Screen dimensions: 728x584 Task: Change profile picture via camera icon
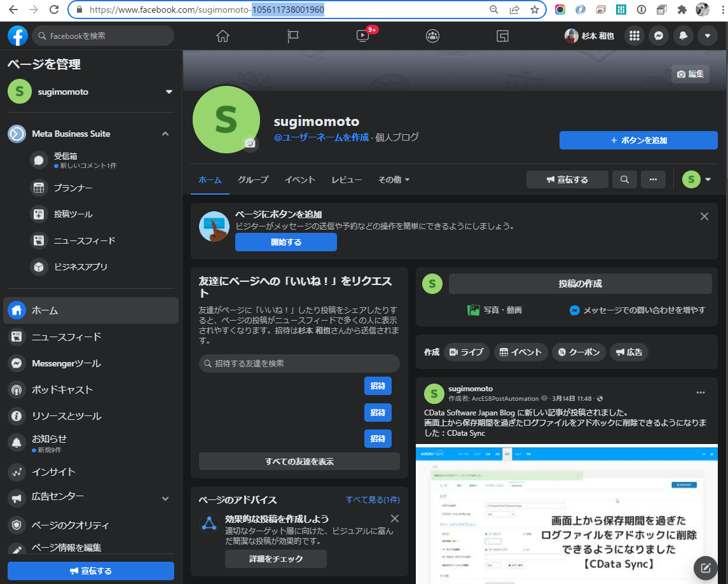(251, 143)
